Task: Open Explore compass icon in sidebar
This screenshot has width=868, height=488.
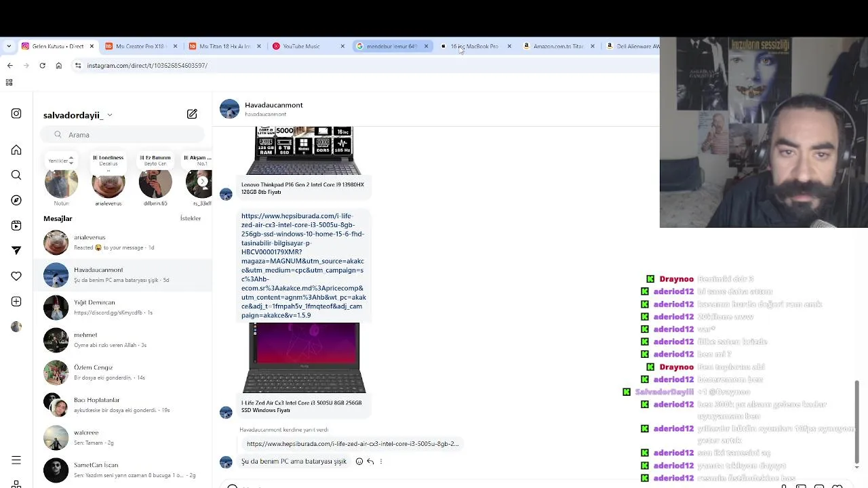Action: point(16,200)
